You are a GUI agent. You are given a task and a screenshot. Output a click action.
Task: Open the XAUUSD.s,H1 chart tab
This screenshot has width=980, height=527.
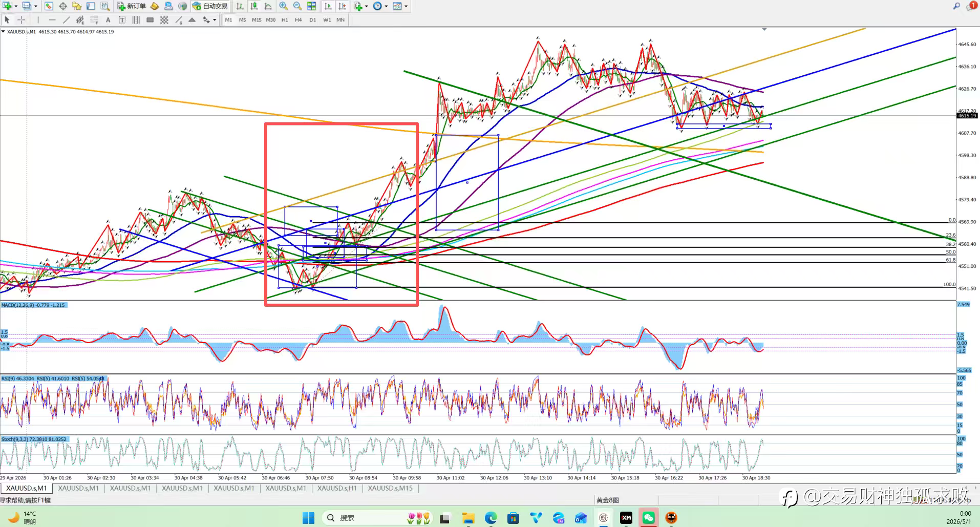(x=336, y=488)
